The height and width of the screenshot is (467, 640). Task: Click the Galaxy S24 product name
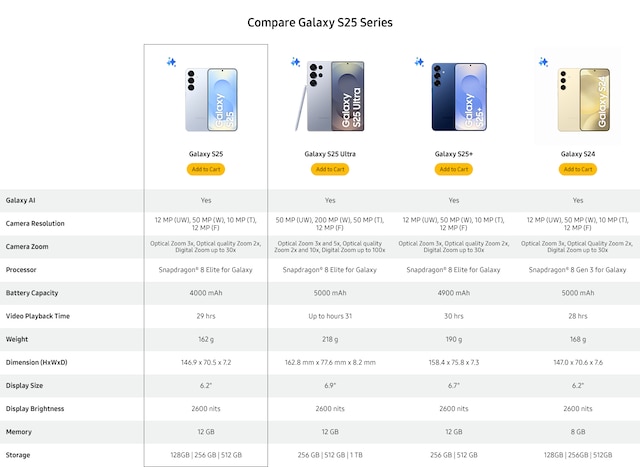click(578, 154)
